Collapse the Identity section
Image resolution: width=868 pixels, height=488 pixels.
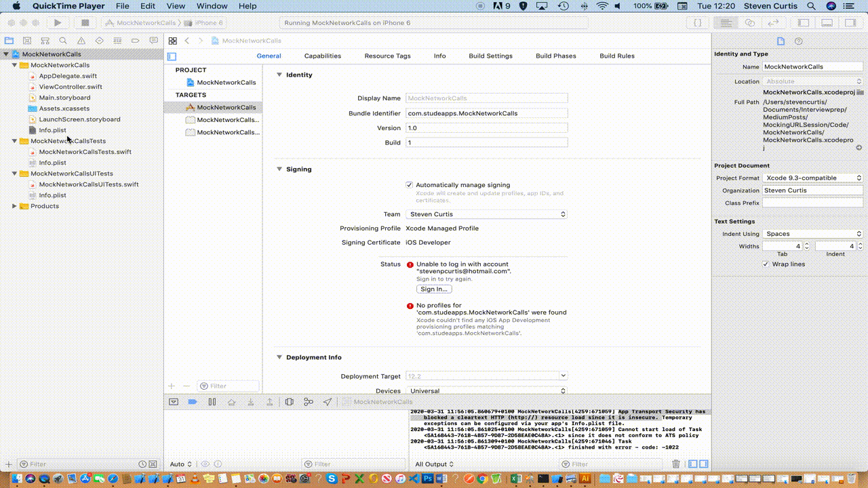(x=279, y=75)
